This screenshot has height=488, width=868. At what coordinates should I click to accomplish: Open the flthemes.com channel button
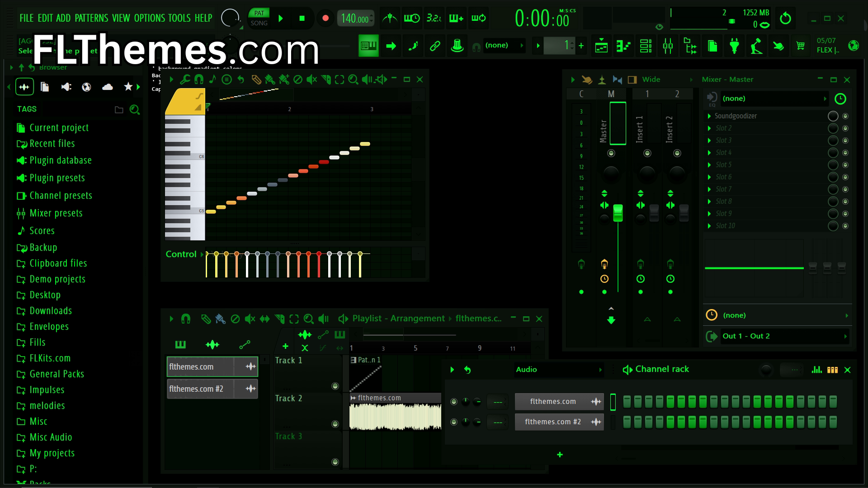559,402
